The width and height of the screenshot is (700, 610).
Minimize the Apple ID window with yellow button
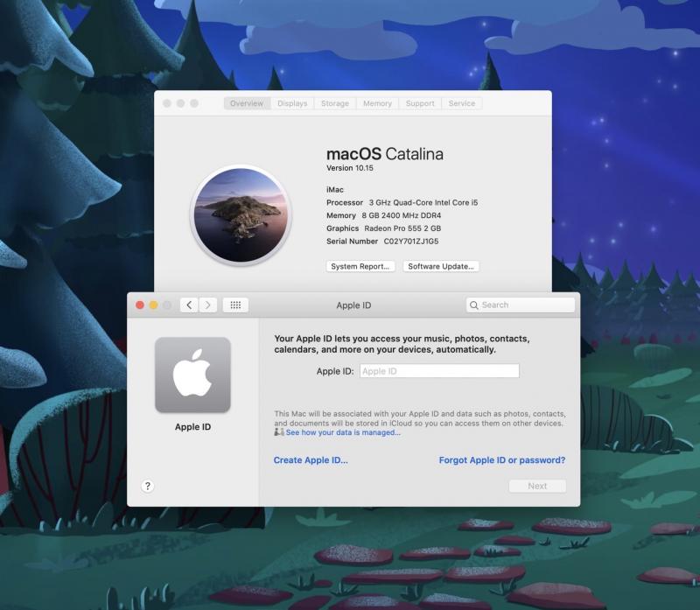click(x=154, y=305)
